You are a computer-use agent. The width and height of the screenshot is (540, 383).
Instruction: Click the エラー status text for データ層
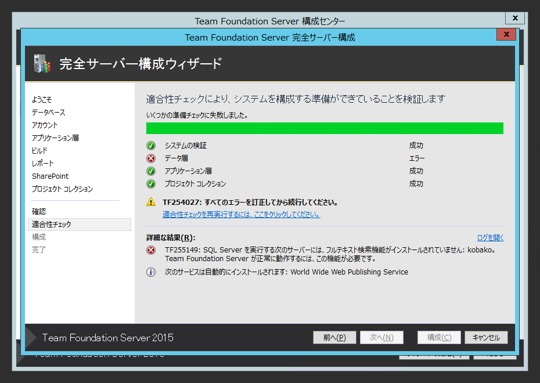point(417,158)
